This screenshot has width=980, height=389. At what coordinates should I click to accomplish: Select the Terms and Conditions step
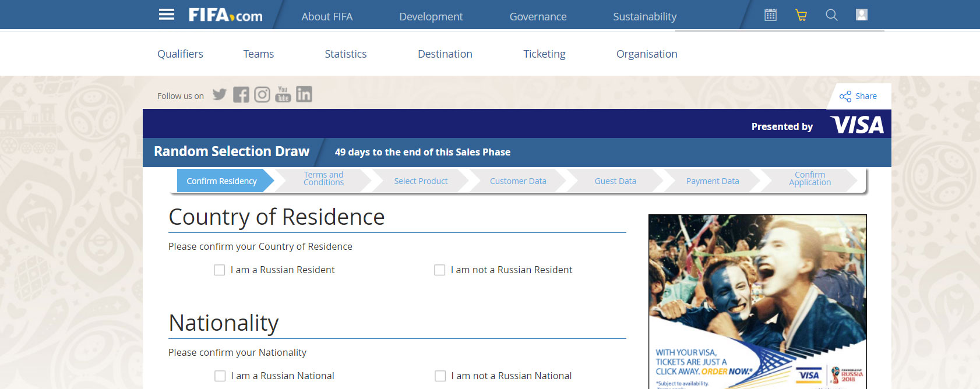click(323, 179)
